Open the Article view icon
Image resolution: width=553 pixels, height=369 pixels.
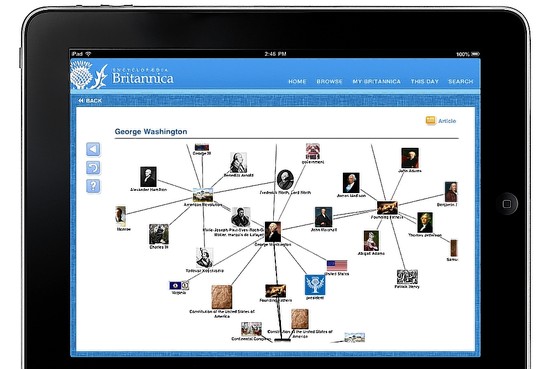point(431,121)
